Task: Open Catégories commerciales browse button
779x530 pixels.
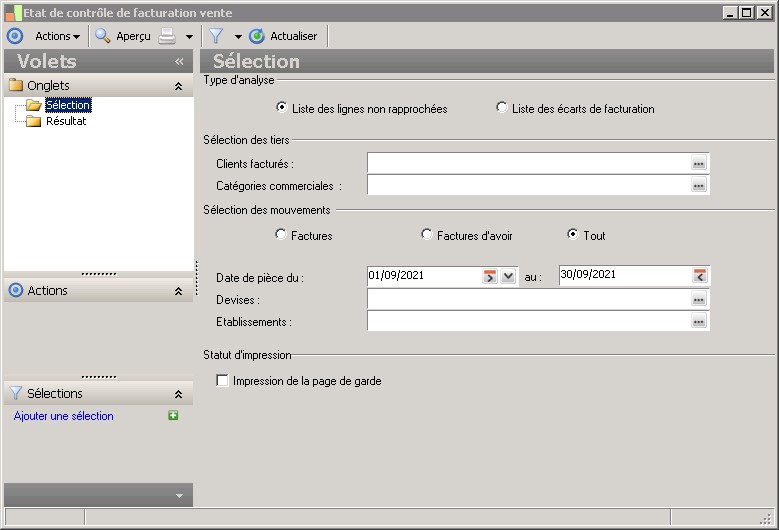Action: pyautogui.click(x=699, y=185)
